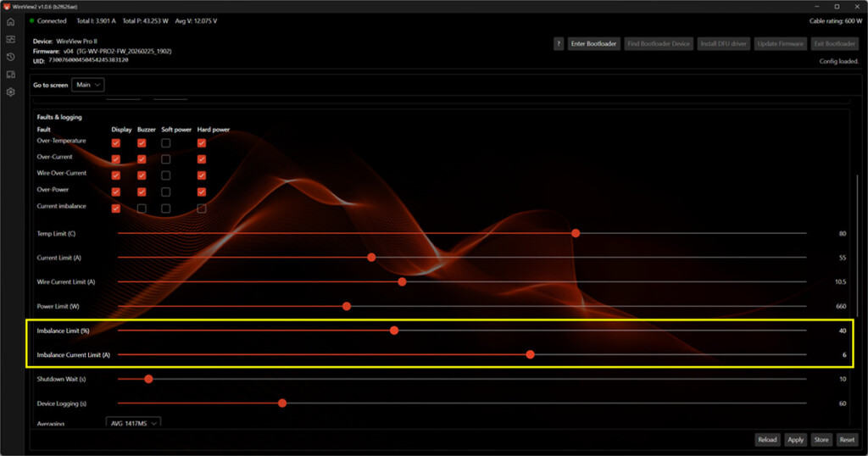
Task: Click the Temp Limit value 80
Action: click(843, 234)
